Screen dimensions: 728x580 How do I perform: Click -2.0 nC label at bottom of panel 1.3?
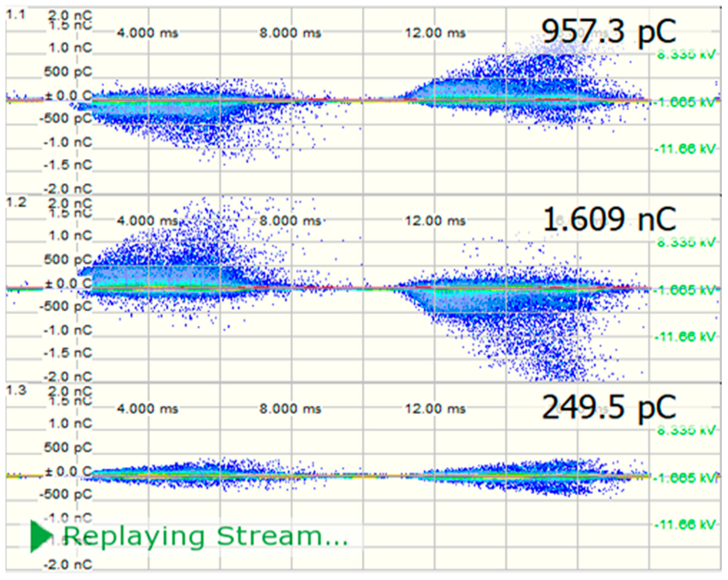pos(67,565)
